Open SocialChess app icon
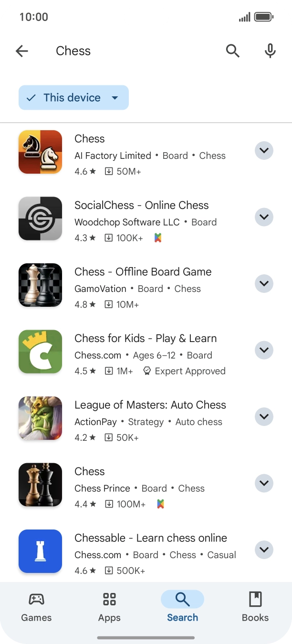This screenshot has height=644, width=292. point(40,218)
